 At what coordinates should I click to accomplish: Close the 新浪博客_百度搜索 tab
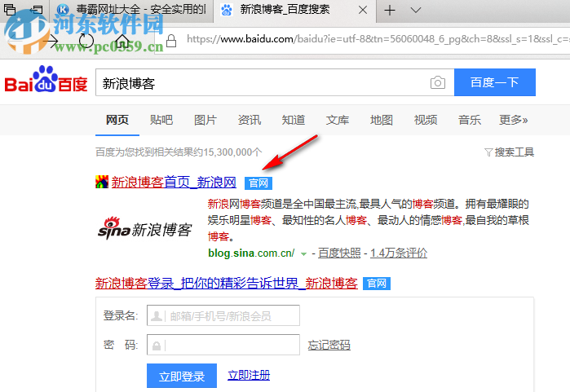363,10
